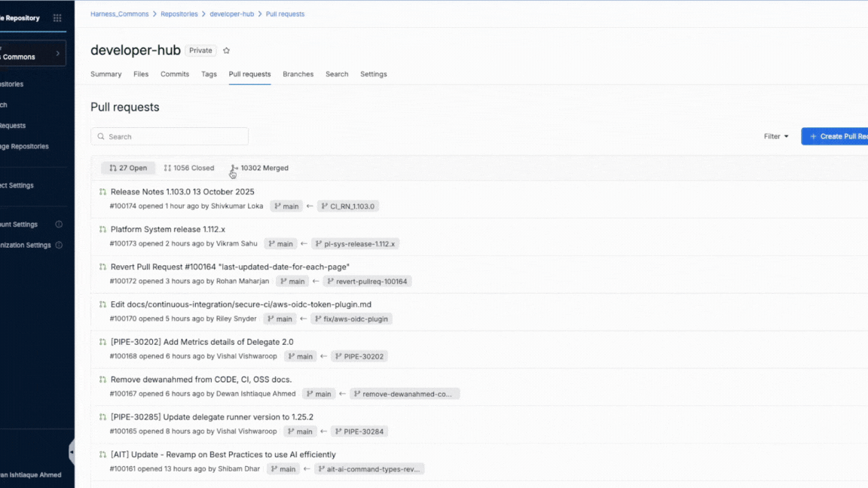868x488 pixels.
Task: Open the repository Search tab
Action: (337, 74)
